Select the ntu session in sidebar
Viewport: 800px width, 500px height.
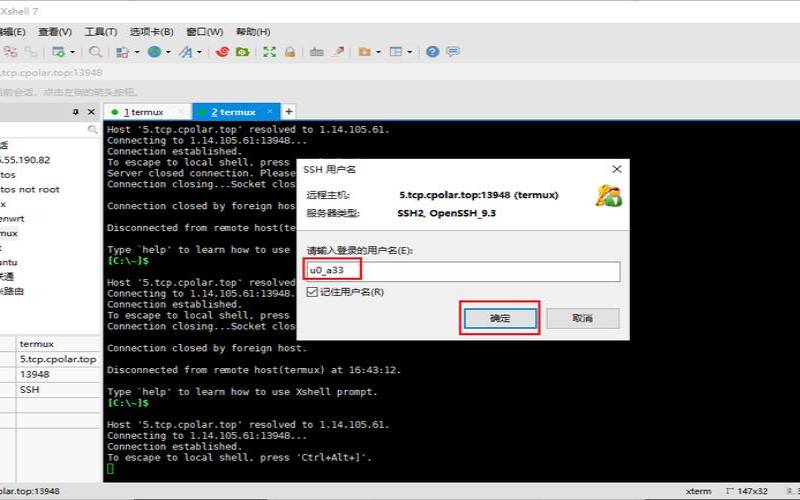point(9,262)
